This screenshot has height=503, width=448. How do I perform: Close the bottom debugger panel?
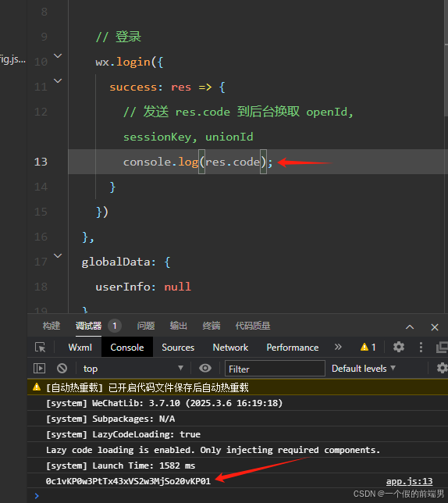pyautogui.click(x=435, y=327)
